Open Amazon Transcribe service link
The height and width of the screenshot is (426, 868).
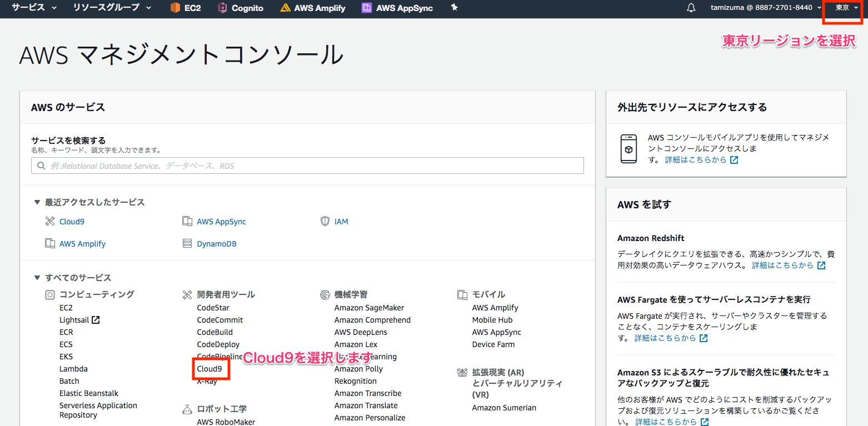pos(368,393)
